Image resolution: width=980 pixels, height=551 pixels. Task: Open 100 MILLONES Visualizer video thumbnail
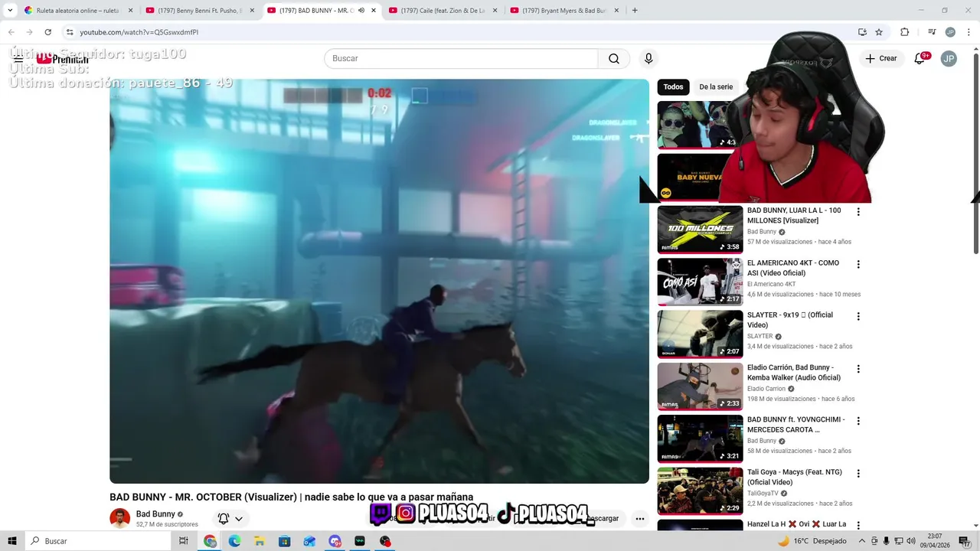pos(700,229)
